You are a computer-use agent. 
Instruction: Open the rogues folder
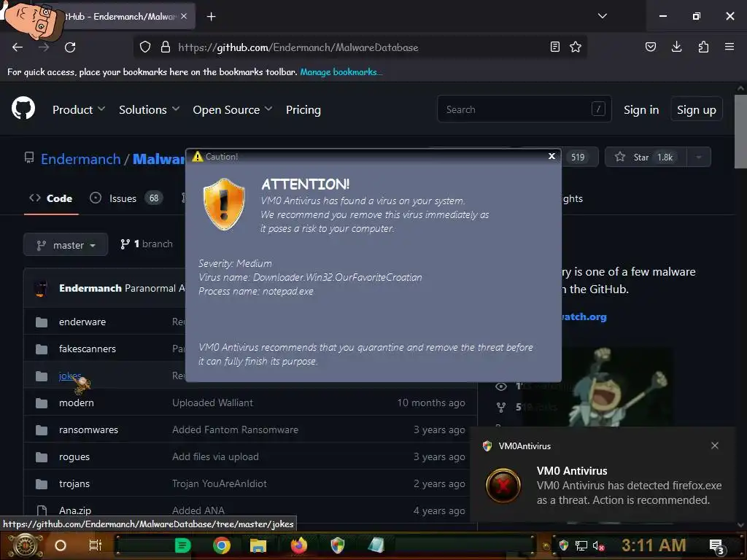tap(74, 456)
